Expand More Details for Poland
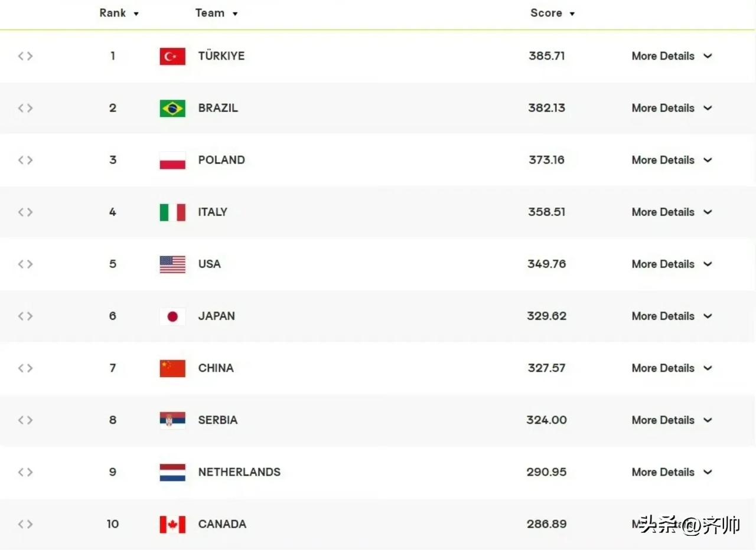756x550 pixels. tap(672, 160)
